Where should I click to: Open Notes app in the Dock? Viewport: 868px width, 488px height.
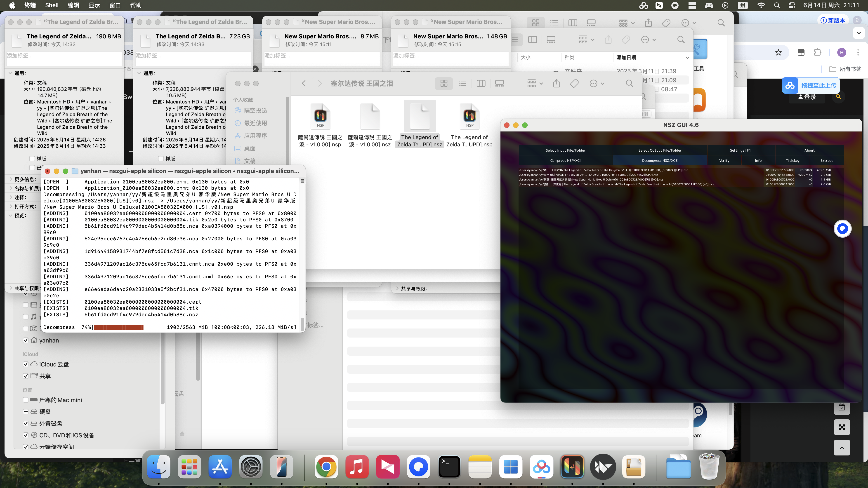pyautogui.click(x=480, y=467)
